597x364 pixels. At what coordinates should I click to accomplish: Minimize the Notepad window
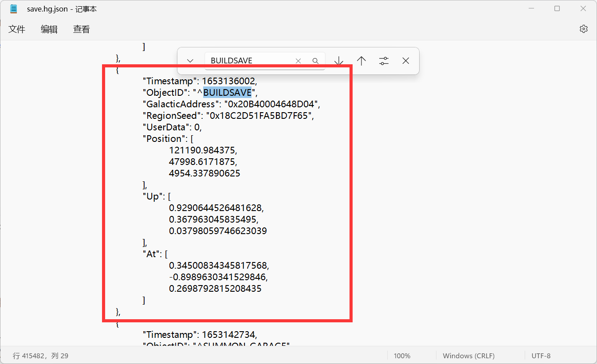tap(531, 8)
